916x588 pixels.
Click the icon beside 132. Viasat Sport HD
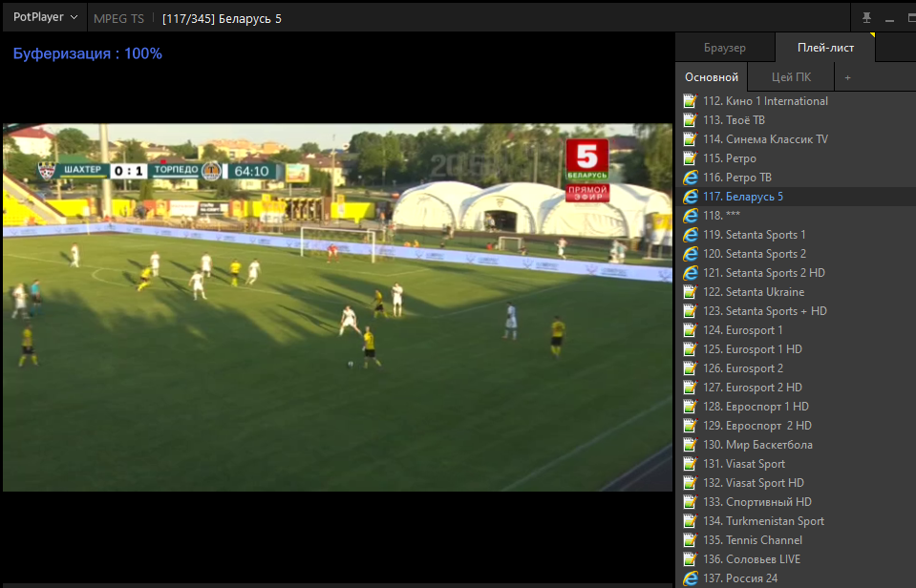click(690, 483)
